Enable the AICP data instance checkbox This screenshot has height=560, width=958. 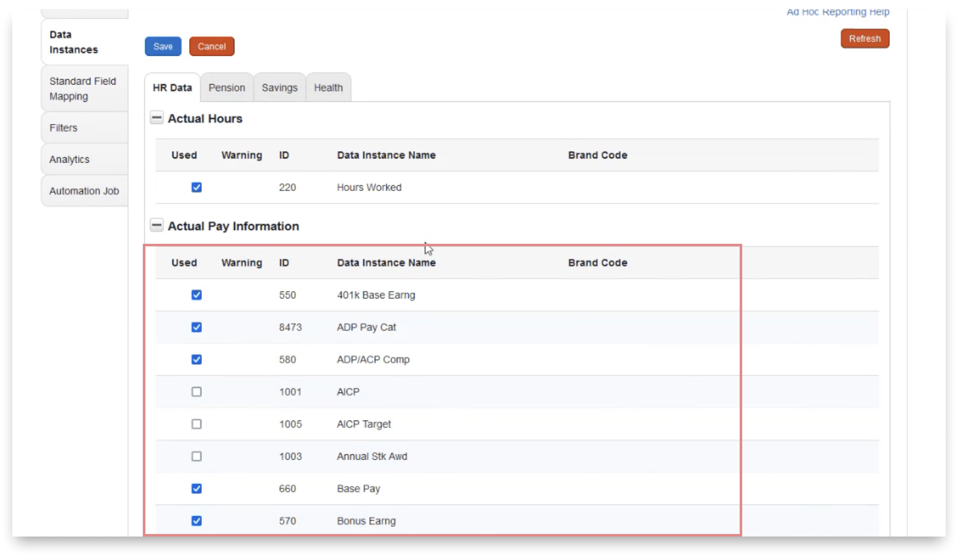coord(197,392)
